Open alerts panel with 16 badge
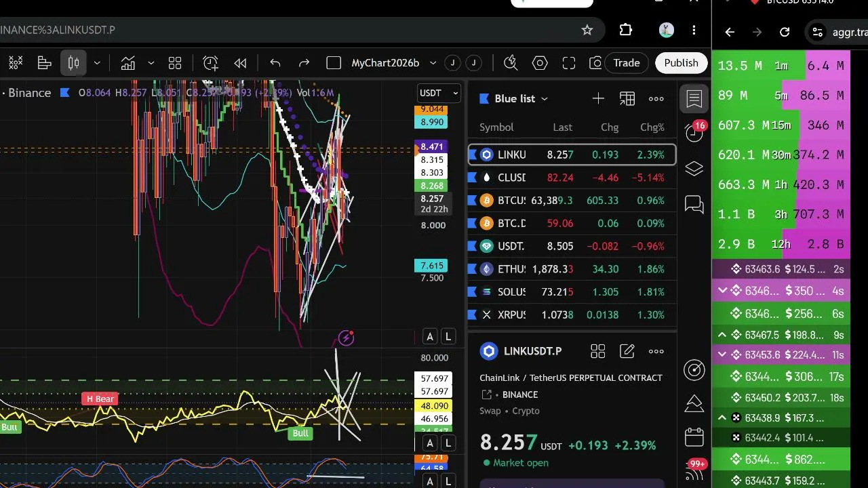Image resolution: width=868 pixels, height=488 pixels. (695, 131)
